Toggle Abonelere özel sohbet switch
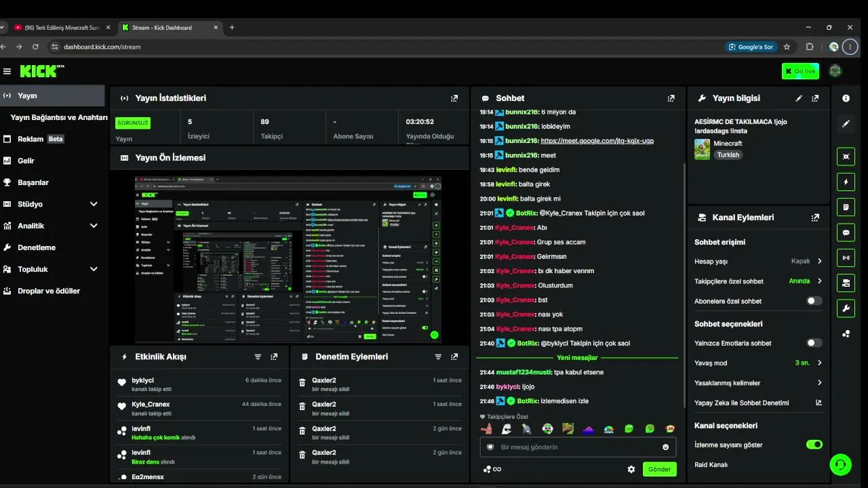The image size is (868, 488). click(x=814, y=301)
